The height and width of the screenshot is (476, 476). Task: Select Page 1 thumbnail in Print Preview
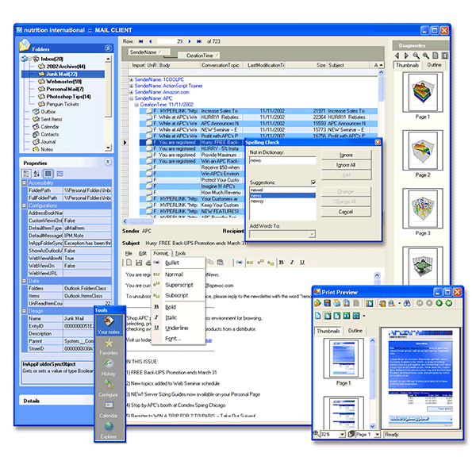click(x=344, y=359)
